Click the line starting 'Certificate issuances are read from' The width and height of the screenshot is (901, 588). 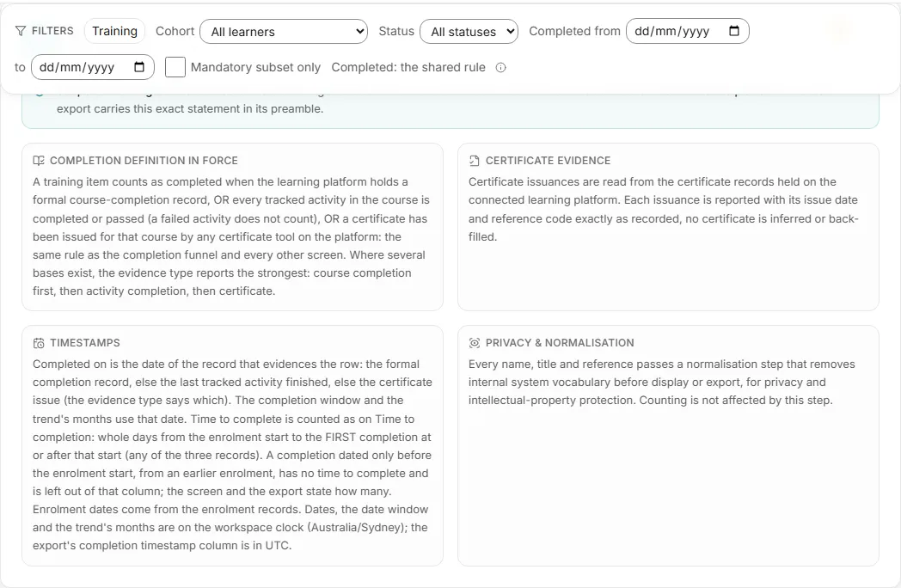(x=653, y=181)
